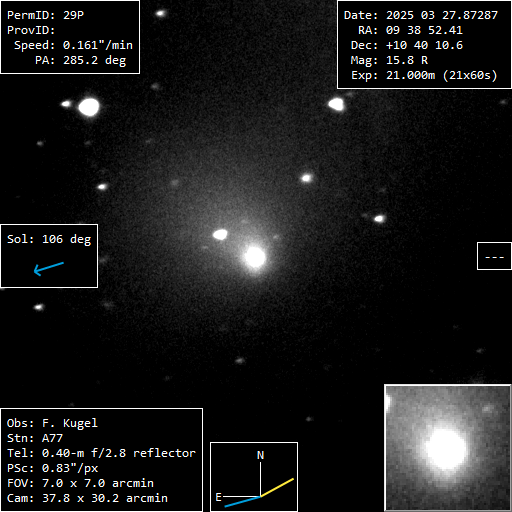Click the bright star near upper right
The image size is (512, 512).
[x=336, y=104]
